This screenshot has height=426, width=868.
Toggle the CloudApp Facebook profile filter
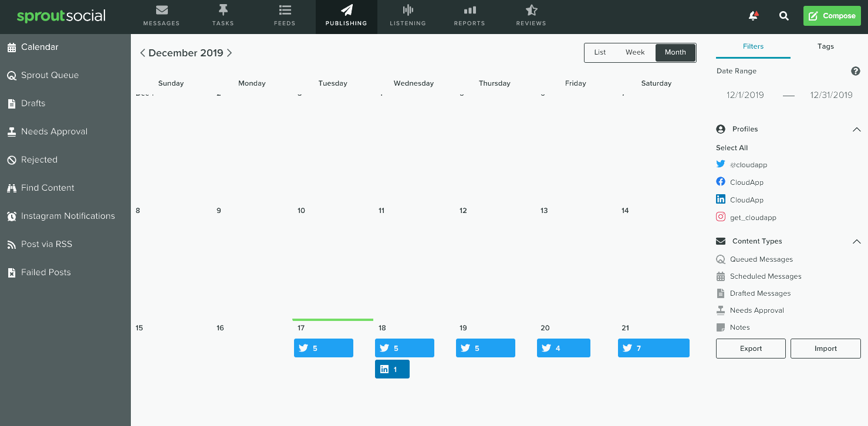pos(740,182)
